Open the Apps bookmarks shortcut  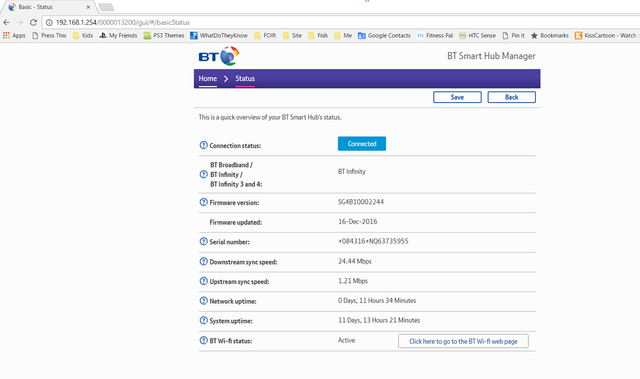(x=14, y=35)
